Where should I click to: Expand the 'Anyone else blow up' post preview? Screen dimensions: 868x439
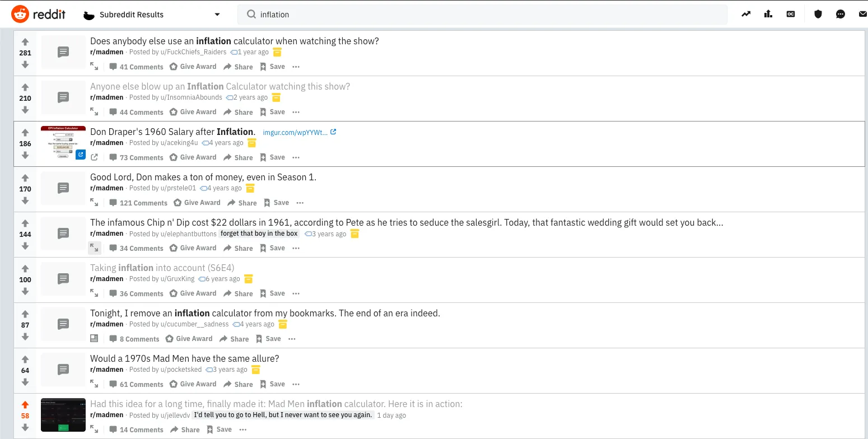click(94, 112)
